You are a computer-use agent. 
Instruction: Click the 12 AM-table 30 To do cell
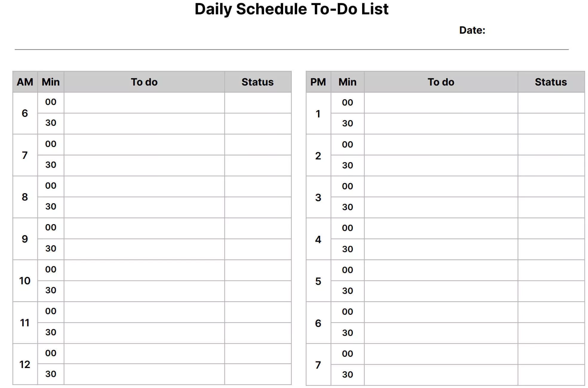pyautogui.click(x=144, y=374)
